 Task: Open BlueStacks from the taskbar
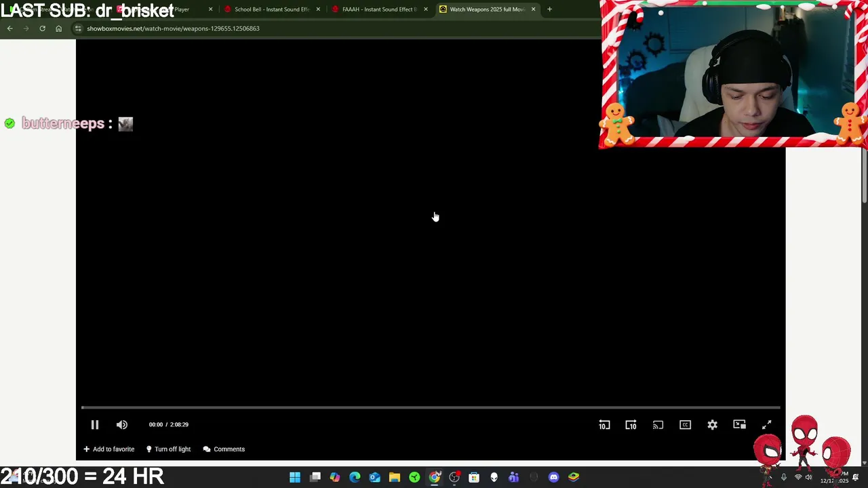[574, 477]
